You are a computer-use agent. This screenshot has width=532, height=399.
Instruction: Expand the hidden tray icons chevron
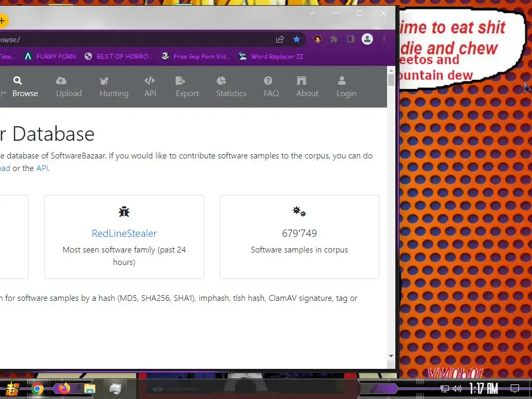pyautogui.click(x=432, y=389)
